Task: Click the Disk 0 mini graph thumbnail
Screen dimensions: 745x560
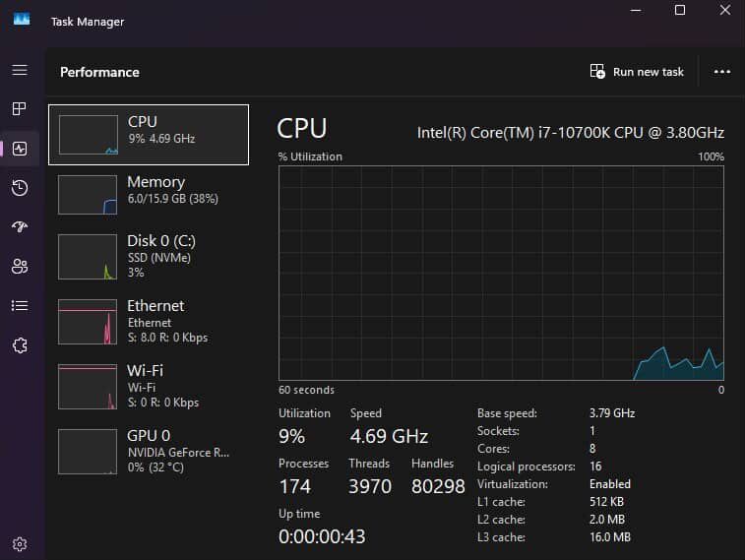Action: [88, 257]
